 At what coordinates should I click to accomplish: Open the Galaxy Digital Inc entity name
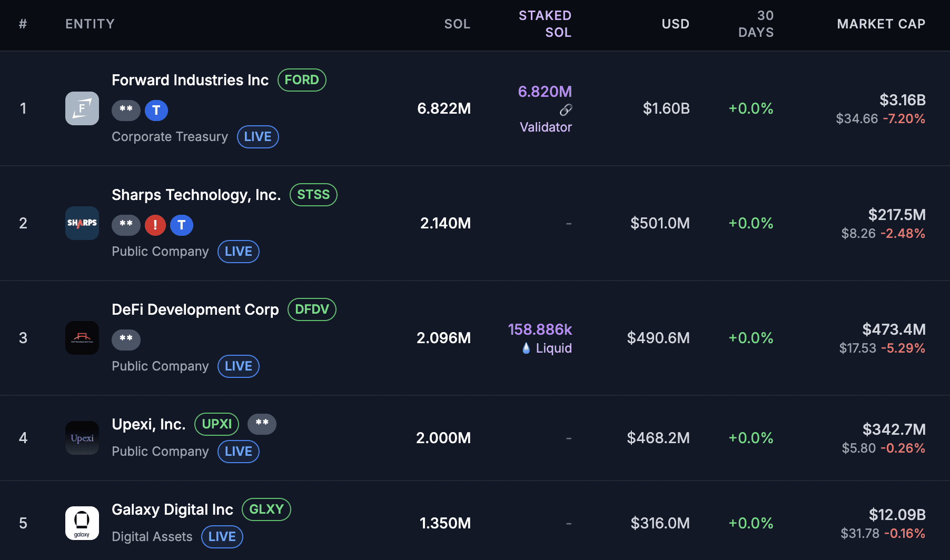pos(172,509)
